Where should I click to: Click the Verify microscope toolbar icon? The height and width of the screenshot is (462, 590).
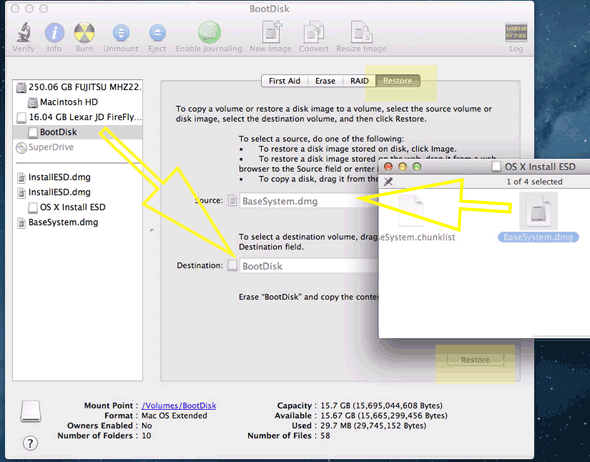[23, 32]
